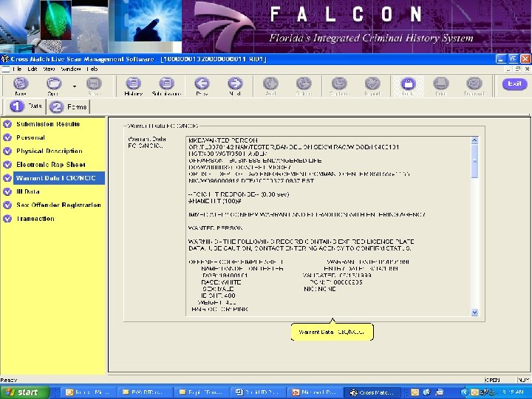Click the warrant text scrollbar thumb

(x=474, y=161)
